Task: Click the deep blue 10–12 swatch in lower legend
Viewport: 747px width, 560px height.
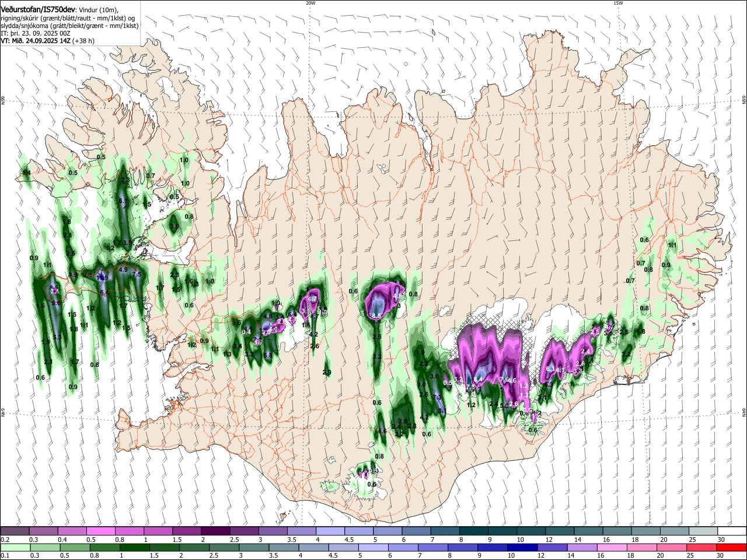Action: coord(522,548)
